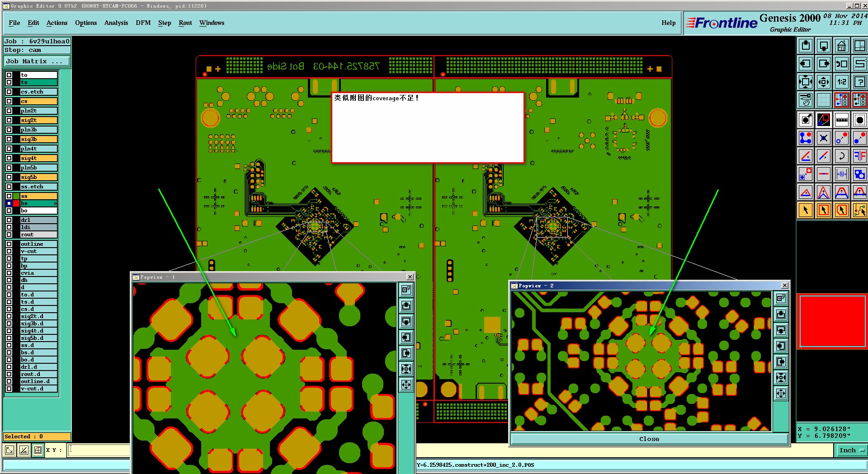Select the rotate arrow tool

coord(842,156)
